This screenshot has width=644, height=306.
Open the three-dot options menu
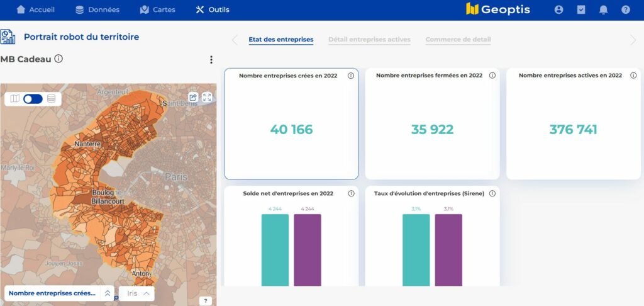(x=211, y=60)
